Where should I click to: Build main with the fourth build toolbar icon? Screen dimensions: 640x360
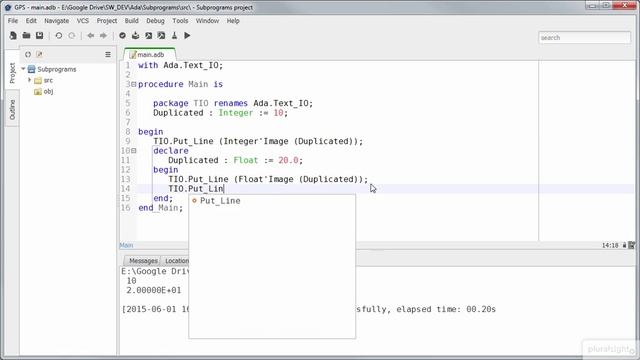[162, 36]
